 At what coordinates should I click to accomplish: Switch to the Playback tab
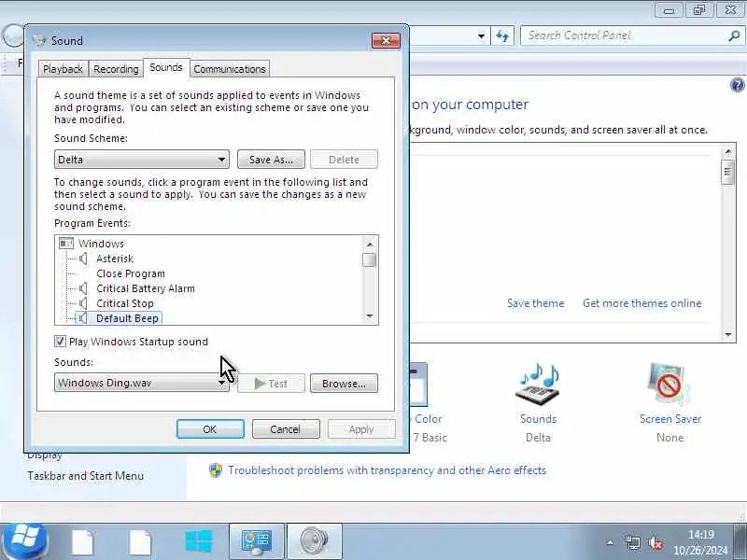(63, 69)
